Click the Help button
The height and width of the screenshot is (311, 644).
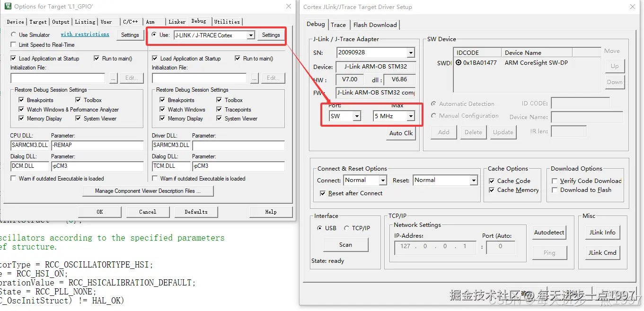(x=271, y=212)
